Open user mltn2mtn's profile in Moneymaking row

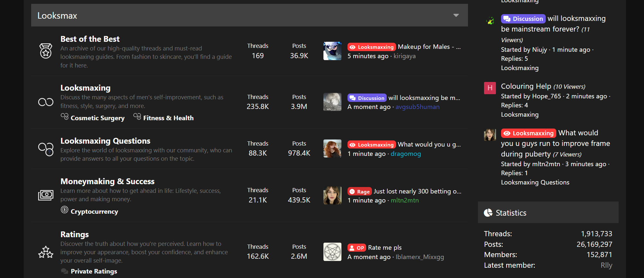(405, 200)
